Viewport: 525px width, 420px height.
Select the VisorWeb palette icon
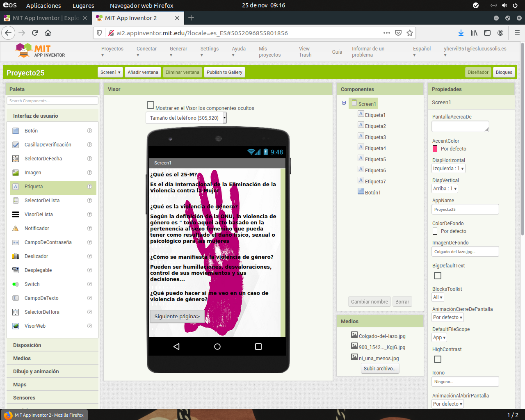pyautogui.click(x=16, y=326)
